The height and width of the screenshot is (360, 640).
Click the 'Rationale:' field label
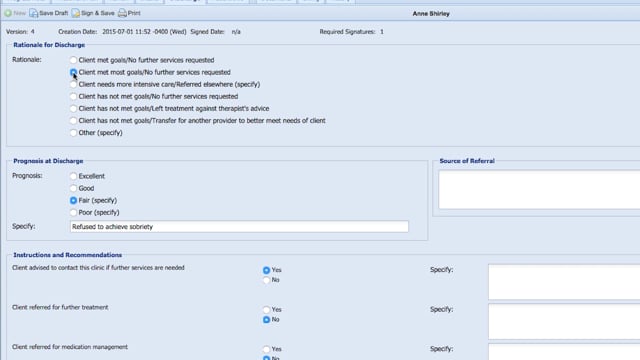tap(27, 60)
